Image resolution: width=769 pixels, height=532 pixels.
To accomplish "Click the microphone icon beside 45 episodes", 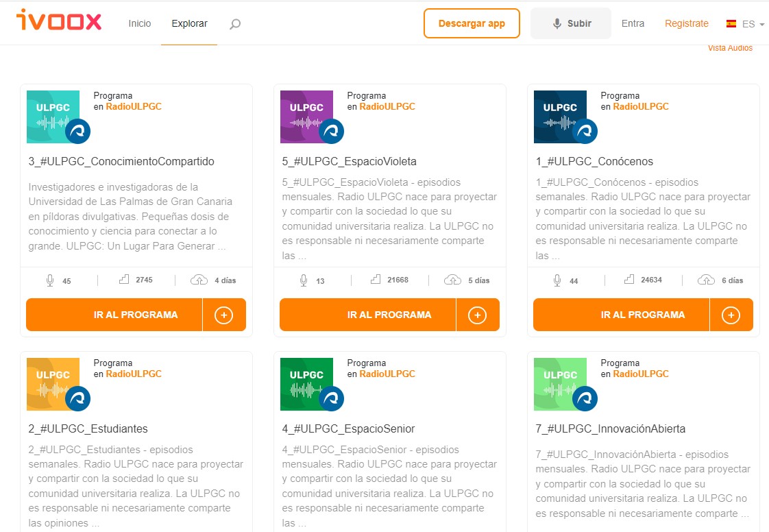I will (50, 280).
